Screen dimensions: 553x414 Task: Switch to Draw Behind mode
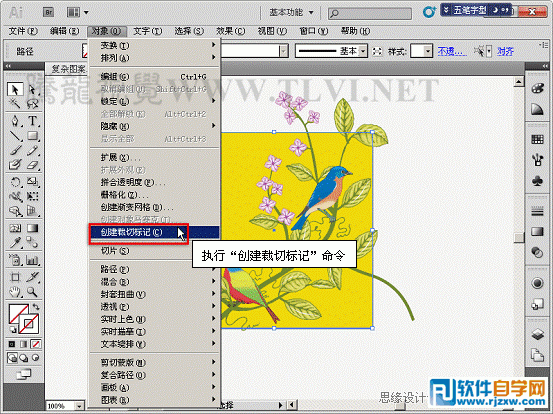(24, 358)
